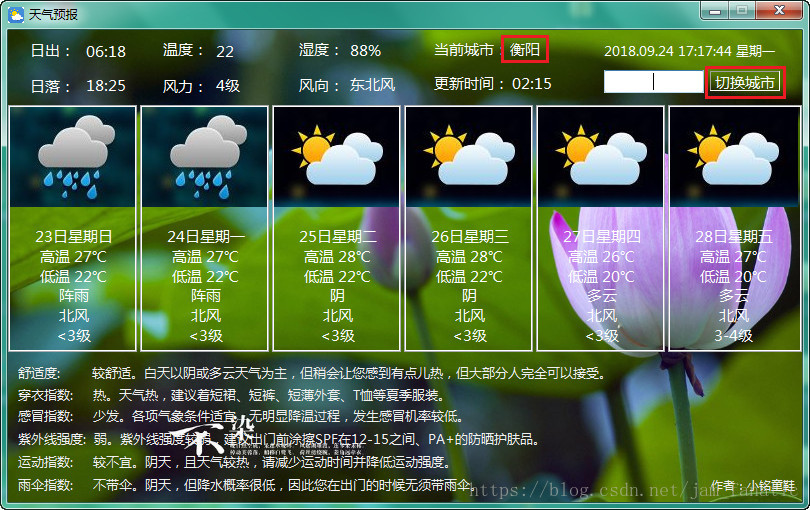Image resolution: width=810 pixels, height=510 pixels.
Task: Click 阵雨 on the 23日 card
Action: (x=73, y=296)
